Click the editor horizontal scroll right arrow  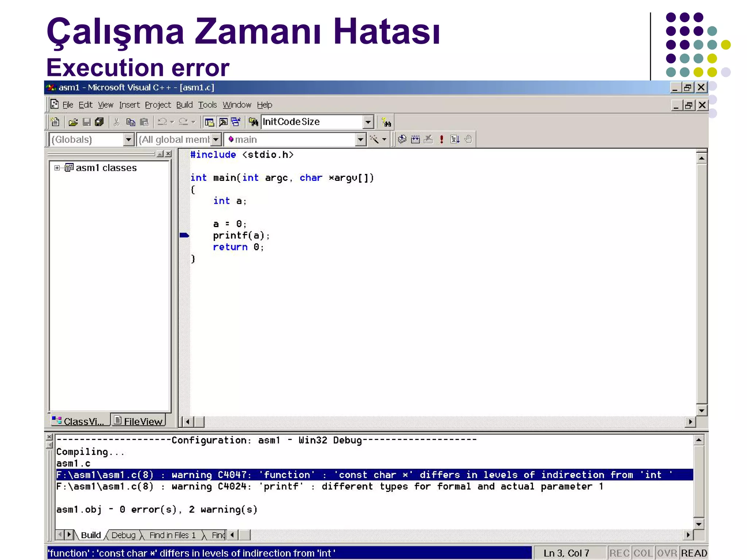[690, 422]
